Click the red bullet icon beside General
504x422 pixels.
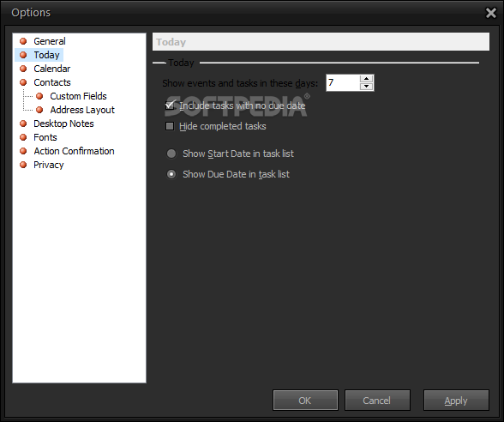coord(23,41)
